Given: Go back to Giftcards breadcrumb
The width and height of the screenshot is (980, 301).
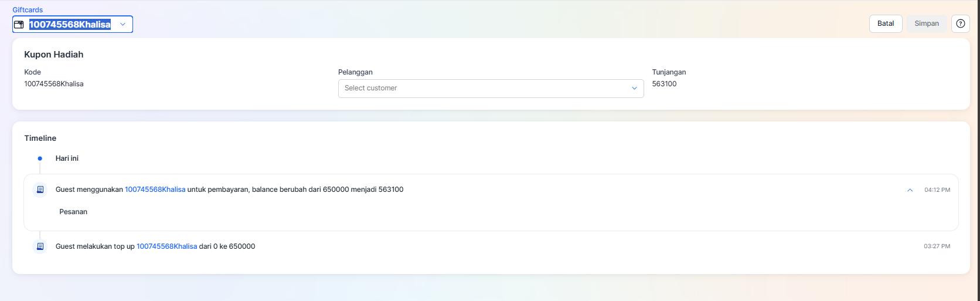Looking at the screenshot, I should tap(28, 10).
